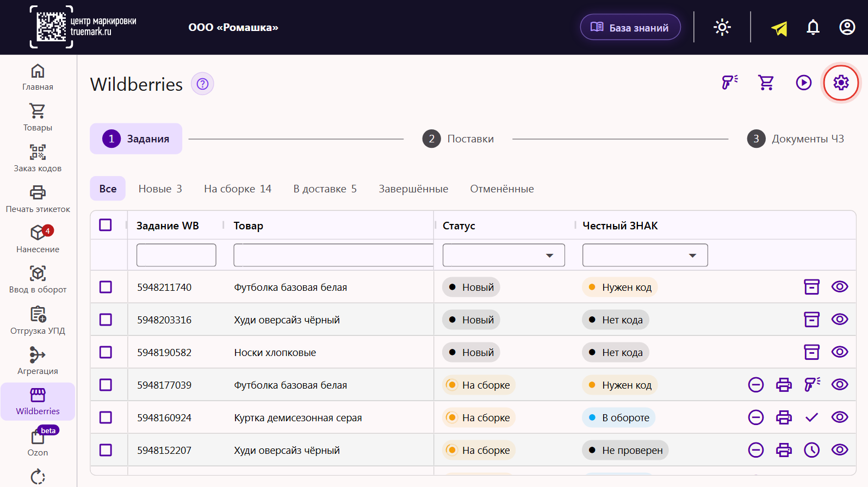Click the archive box icon for task 5948211740
868x487 pixels.
811,287
